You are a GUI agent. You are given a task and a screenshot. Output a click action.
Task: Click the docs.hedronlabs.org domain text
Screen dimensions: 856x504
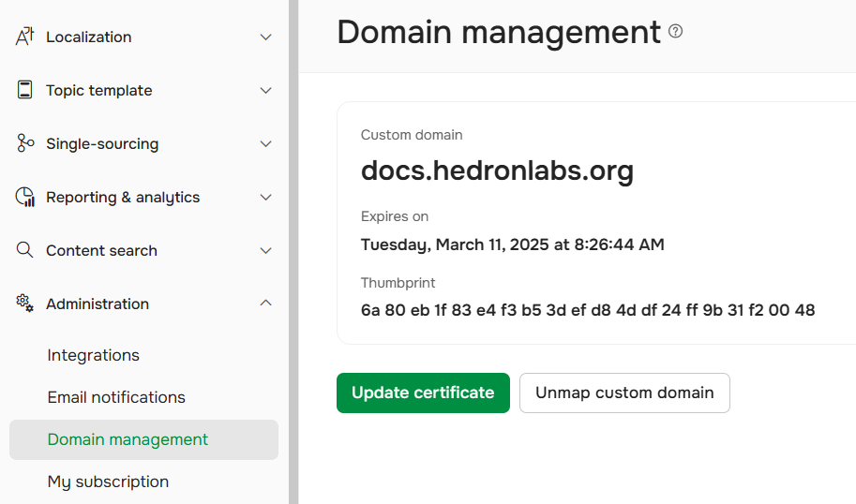pos(497,170)
